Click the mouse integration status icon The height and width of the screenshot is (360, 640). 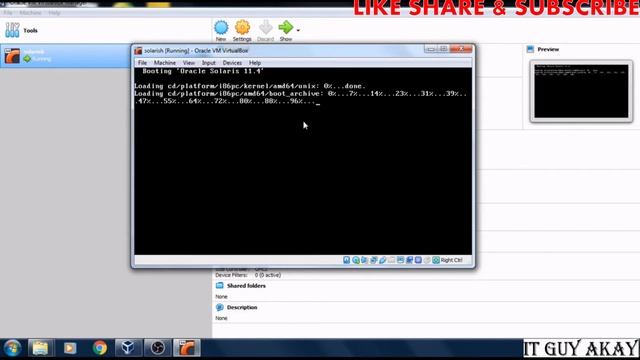[427, 260]
